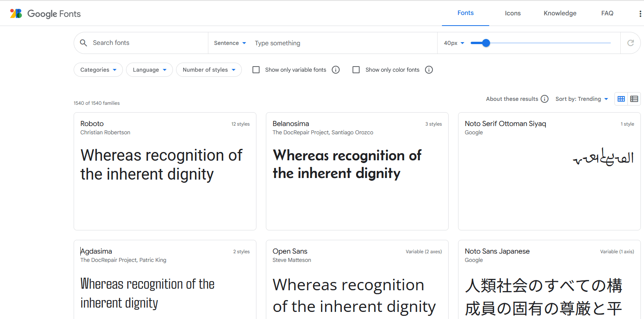This screenshot has height=319, width=644.
Task: Click the Google Fonts logo
Action: click(45, 14)
